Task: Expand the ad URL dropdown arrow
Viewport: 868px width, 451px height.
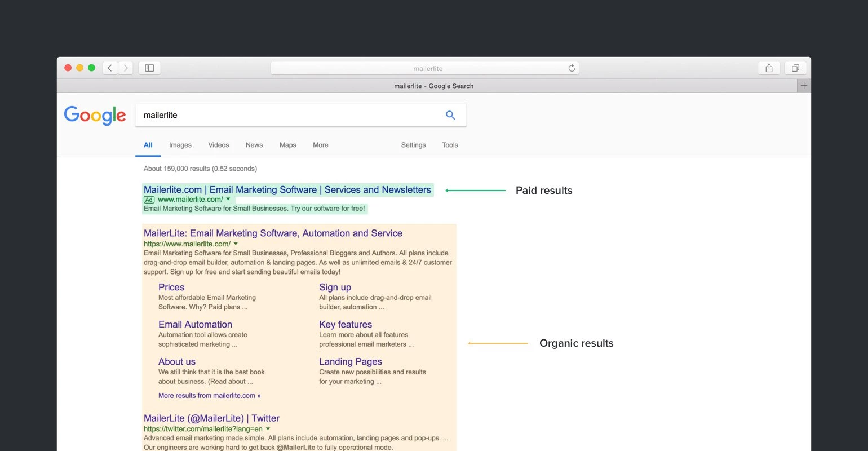Action: [x=228, y=199]
